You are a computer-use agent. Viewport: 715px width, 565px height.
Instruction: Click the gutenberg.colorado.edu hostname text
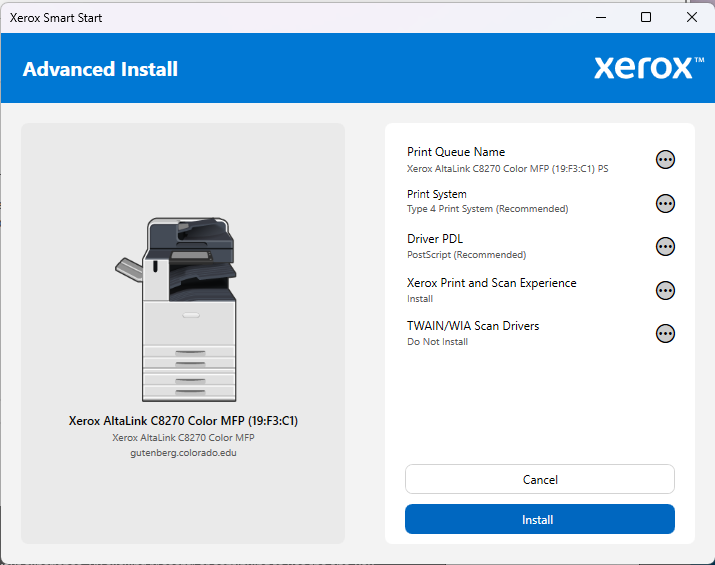[183, 452]
